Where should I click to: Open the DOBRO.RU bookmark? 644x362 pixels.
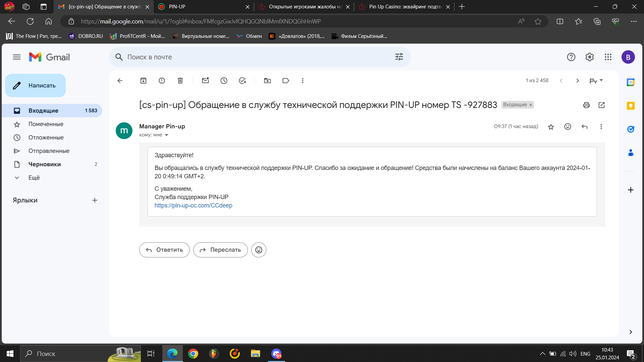pos(86,36)
